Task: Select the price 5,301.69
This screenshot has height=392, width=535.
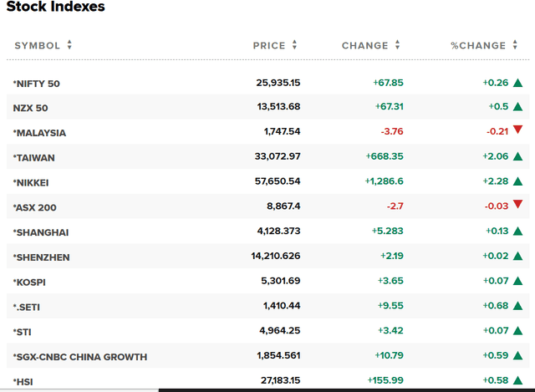Action: point(281,281)
